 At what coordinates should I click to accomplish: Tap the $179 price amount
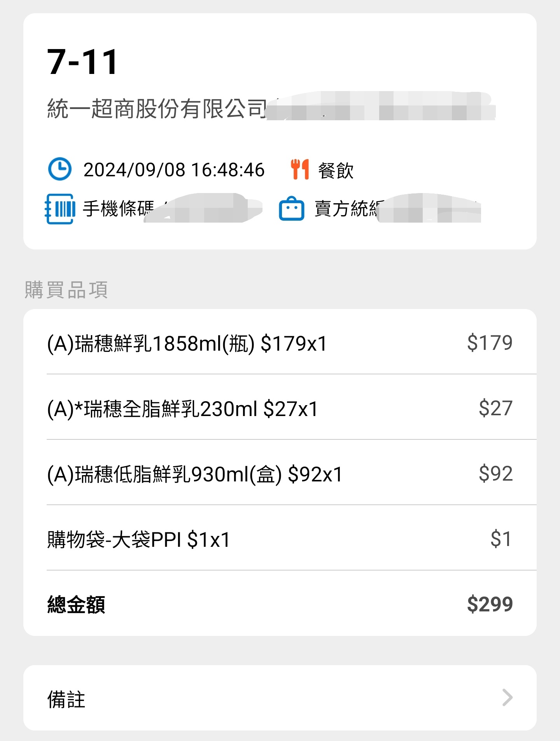click(x=490, y=343)
